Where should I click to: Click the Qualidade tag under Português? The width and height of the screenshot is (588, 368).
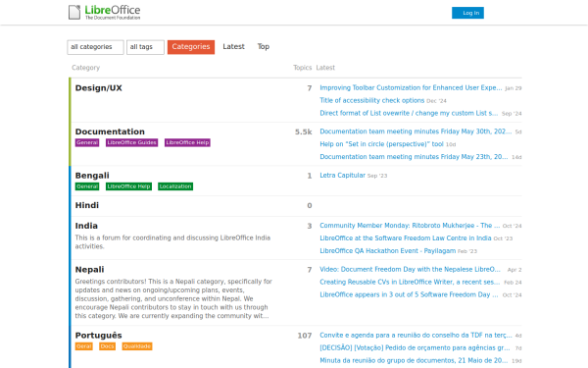(137, 346)
